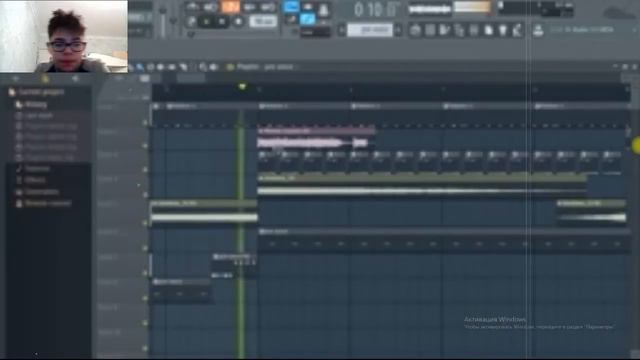
Task: Open the Channel rack view shortcut icon
Action: [444, 30]
